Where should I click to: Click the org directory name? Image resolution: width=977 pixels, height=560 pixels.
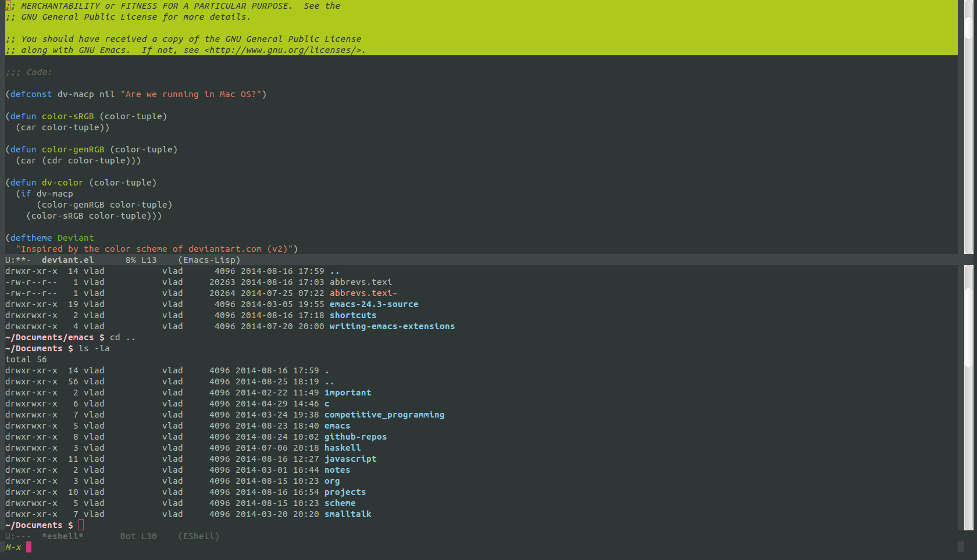coord(332,481)
